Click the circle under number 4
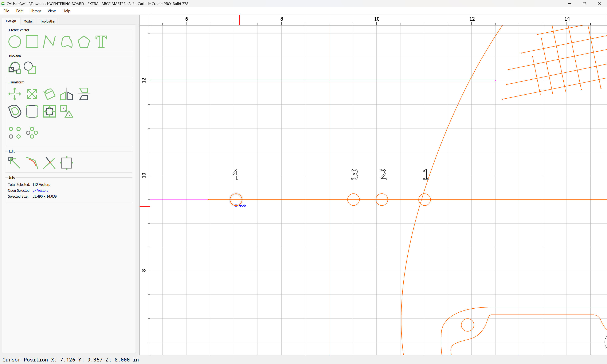The image size is (607, 364). pyautogui.click(x=236, y=199)
